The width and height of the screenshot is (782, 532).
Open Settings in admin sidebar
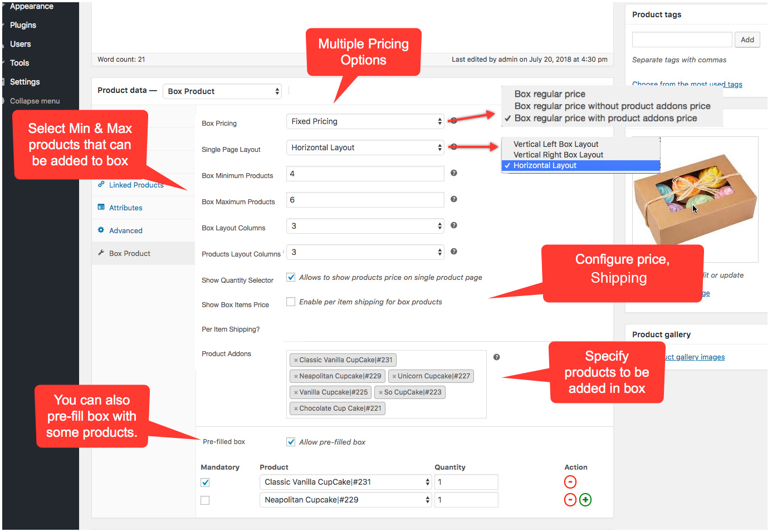coord(25,82)
